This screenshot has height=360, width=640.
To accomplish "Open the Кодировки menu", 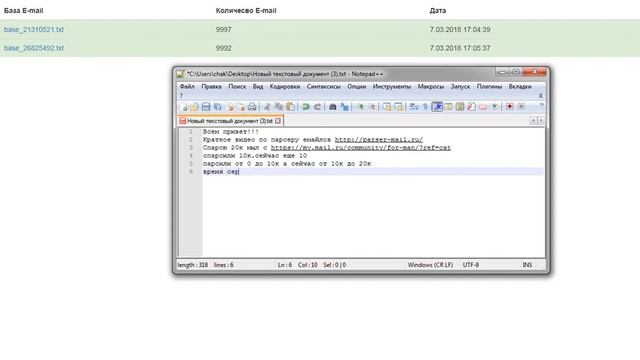I will point(285,87).
